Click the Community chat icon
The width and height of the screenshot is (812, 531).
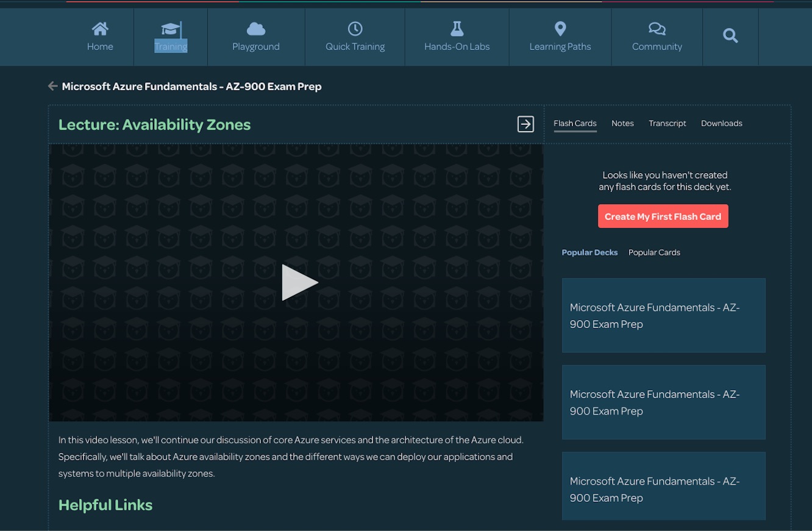pos(657,28)
